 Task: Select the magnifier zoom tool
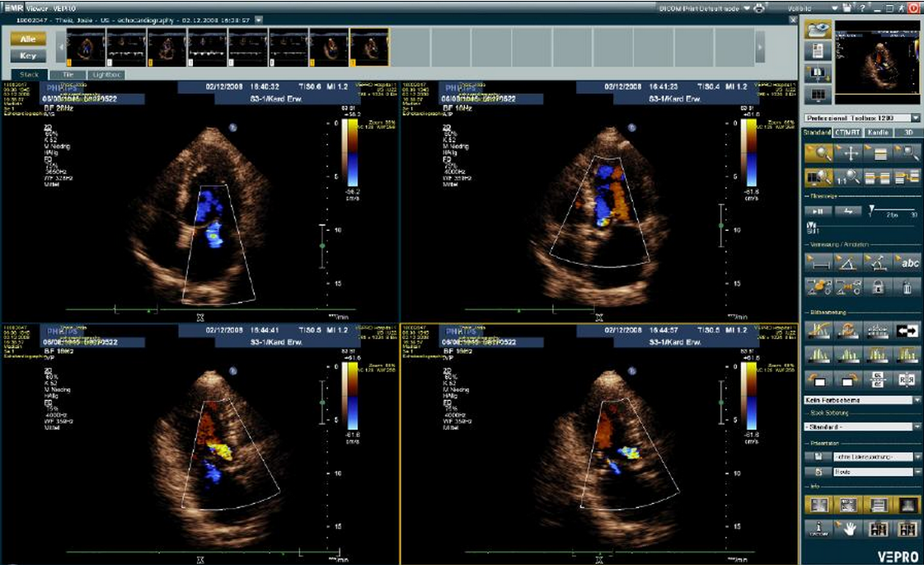[x=818, y=153]
